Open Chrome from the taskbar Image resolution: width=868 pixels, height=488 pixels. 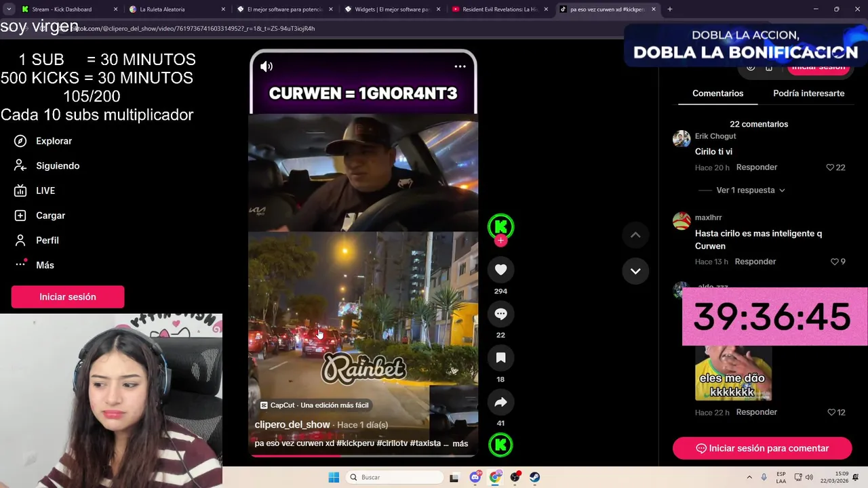[x=495, y=477]
